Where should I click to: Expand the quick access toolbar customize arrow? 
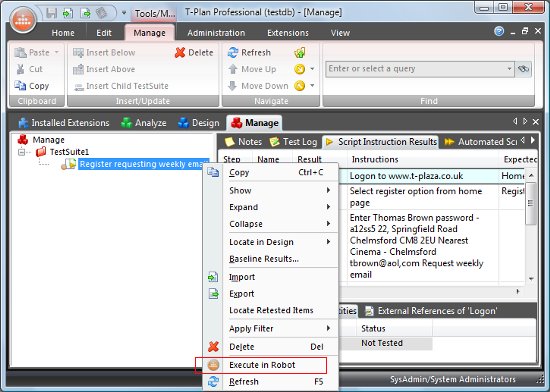tap(124, 13)
